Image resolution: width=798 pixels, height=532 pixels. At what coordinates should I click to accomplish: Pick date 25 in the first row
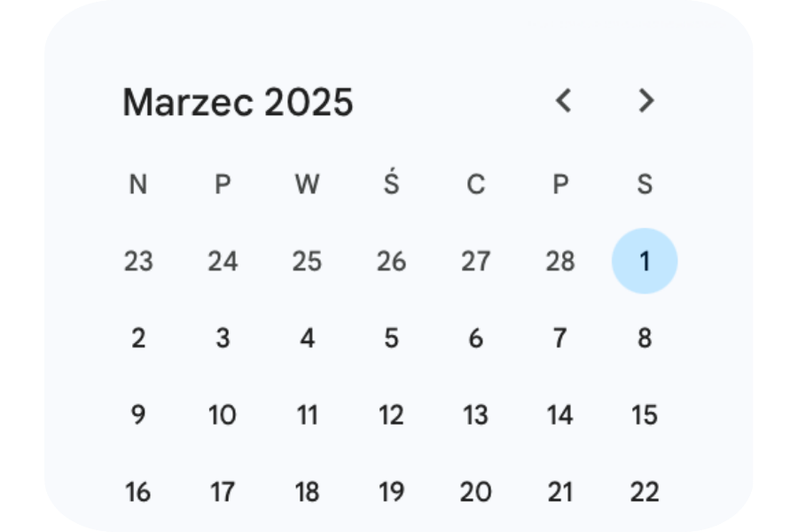click(307, 262)
